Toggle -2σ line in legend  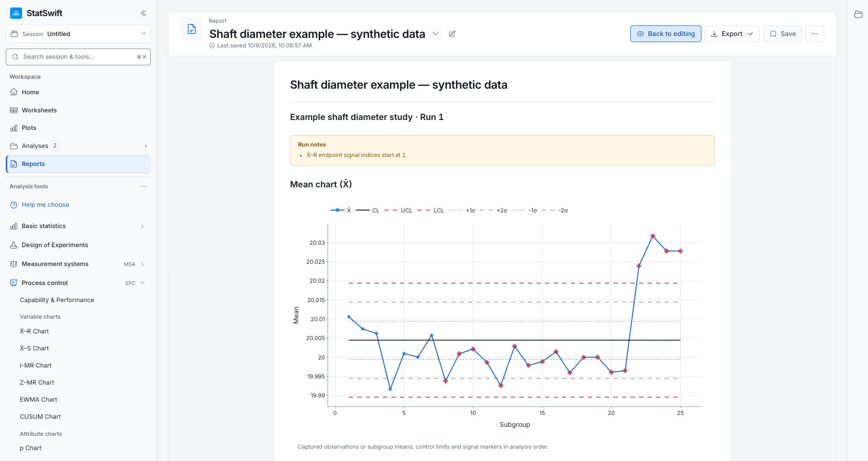[x=554, y=211]
